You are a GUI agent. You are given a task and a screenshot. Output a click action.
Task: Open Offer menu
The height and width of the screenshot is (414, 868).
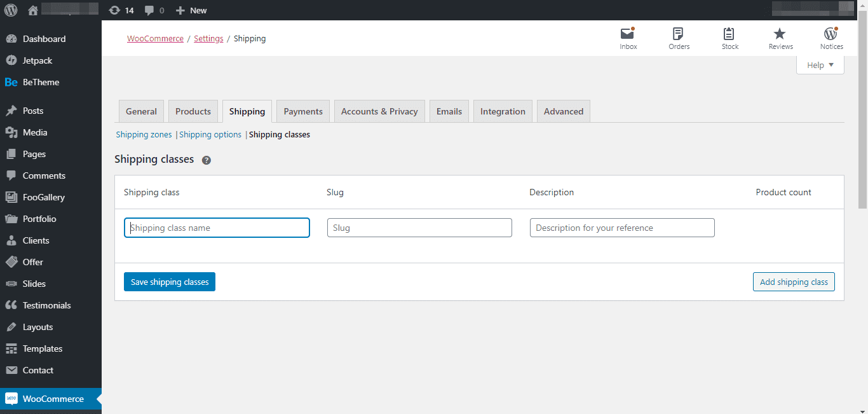pyautogui.click(x=51, y=262)
